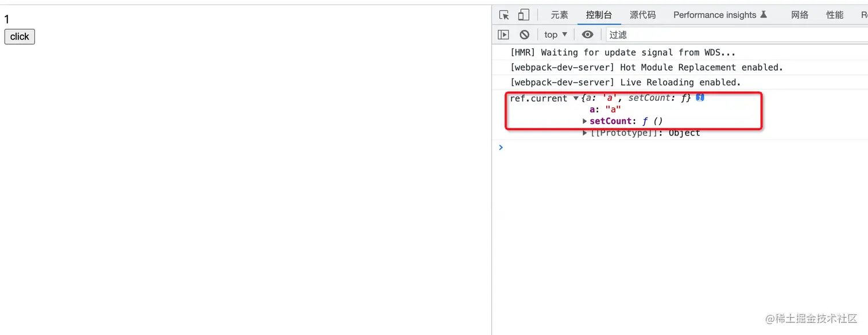
Task: Click the ref.current label text
Action: coord(538,99)
